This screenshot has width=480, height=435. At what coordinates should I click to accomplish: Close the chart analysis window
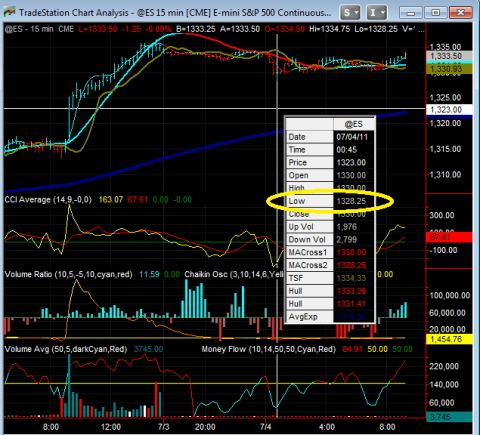(460, 13)
